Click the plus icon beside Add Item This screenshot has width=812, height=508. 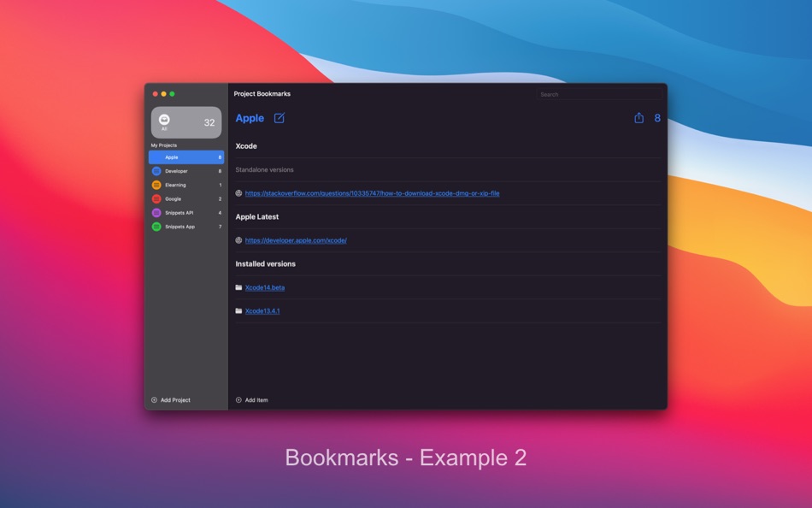coord(238,400)
